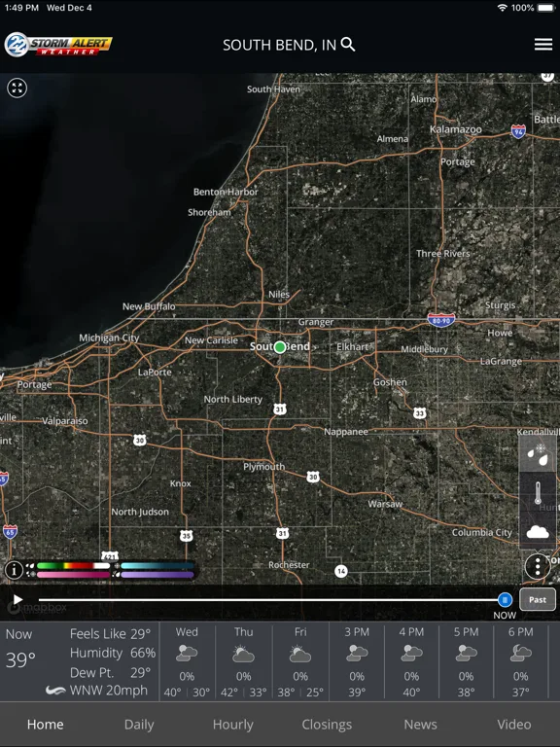Tap the Rochester city label
This screenshot has width=560, height=747.
coord(289,564)
